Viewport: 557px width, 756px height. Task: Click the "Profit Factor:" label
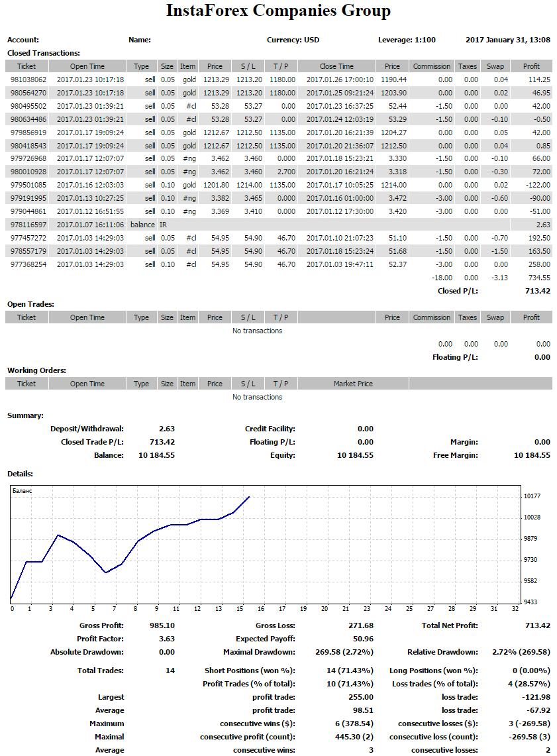point(100,639)
